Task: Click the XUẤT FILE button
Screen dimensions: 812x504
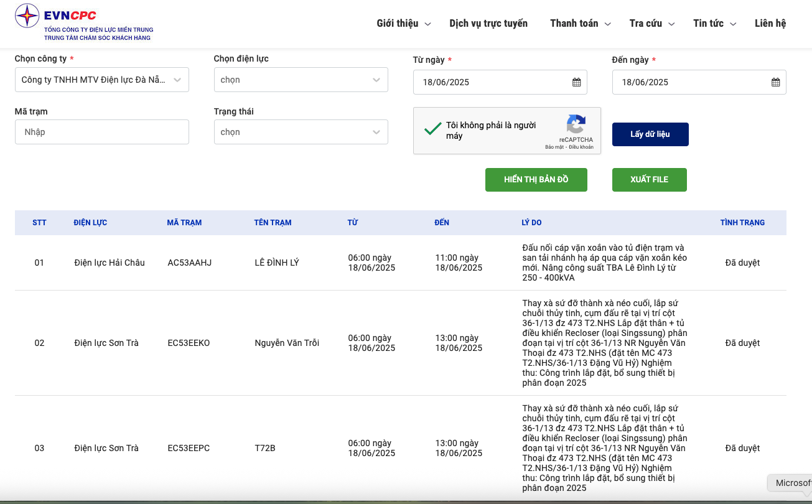Action: click(649, 179)
